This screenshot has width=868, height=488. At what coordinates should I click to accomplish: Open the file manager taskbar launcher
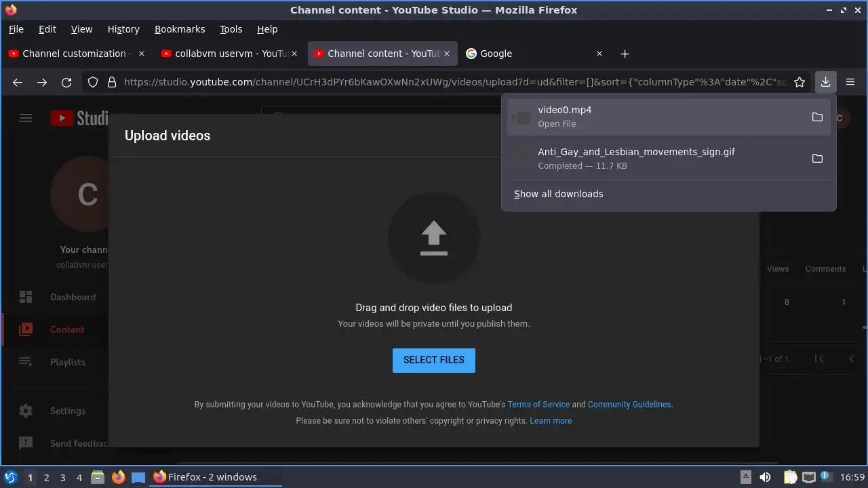[97, 477]
